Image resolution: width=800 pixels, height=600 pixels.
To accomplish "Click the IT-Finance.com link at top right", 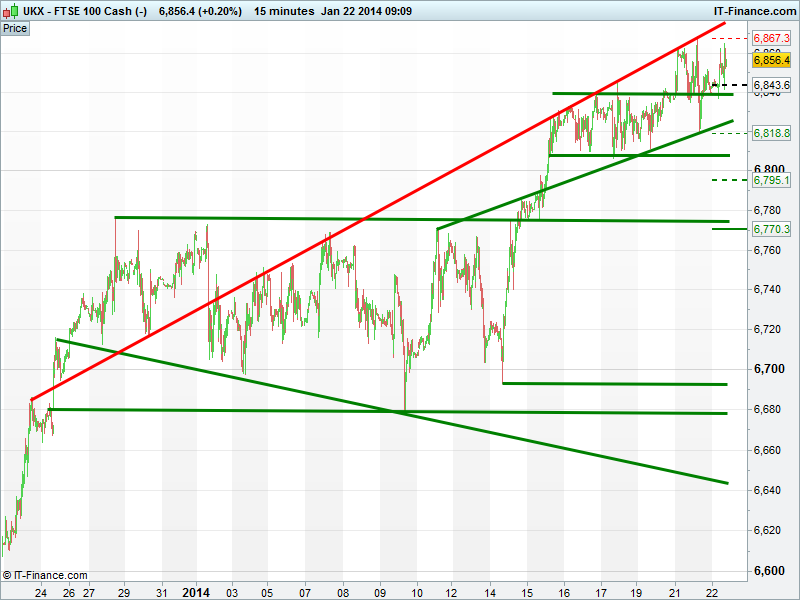I will click(753, 11).
